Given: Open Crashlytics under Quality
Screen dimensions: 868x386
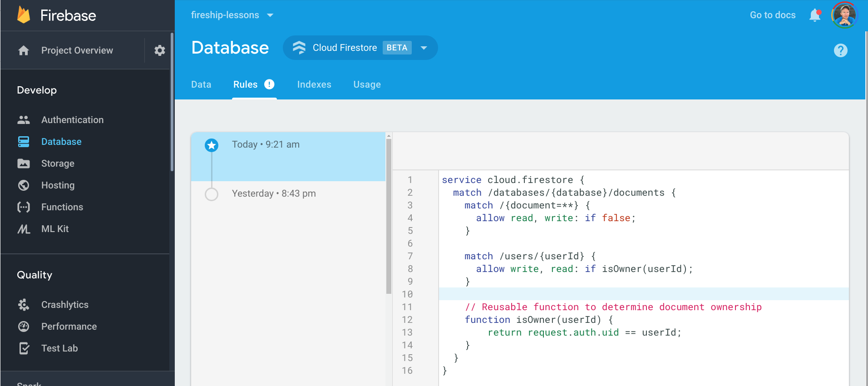Looking at the screenshot, I should [x=65, y=305].
